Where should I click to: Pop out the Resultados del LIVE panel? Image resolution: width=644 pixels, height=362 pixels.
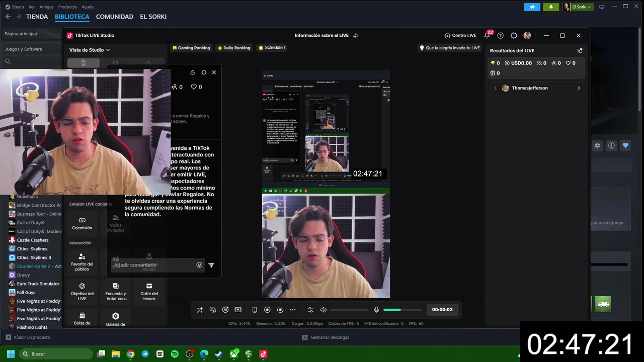click(x=580, y=50)
